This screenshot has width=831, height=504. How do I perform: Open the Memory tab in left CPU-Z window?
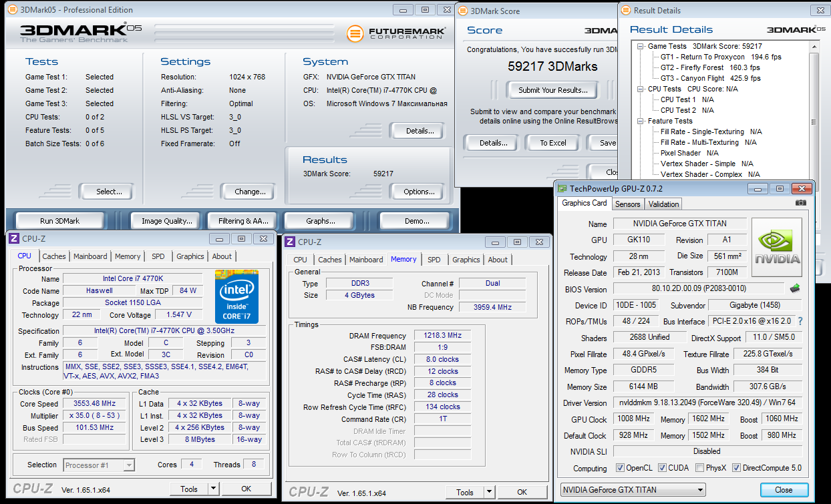point(128,256)
